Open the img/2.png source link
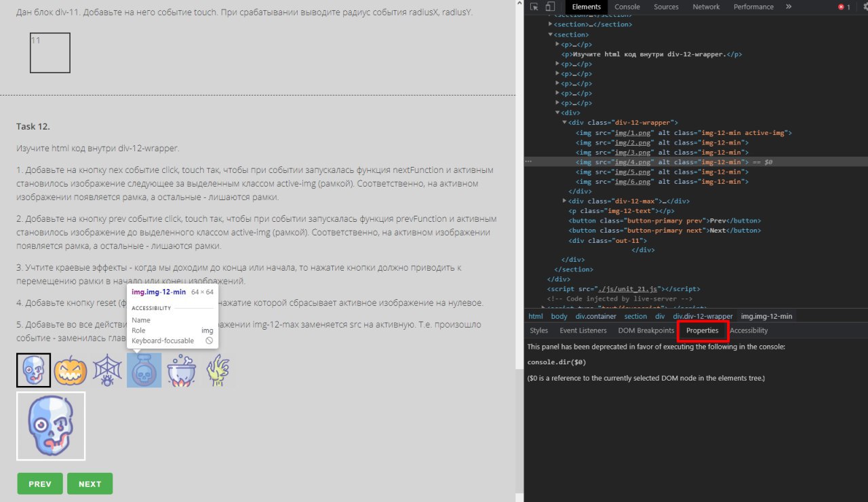Screen dimensions: 868x502 634,142
